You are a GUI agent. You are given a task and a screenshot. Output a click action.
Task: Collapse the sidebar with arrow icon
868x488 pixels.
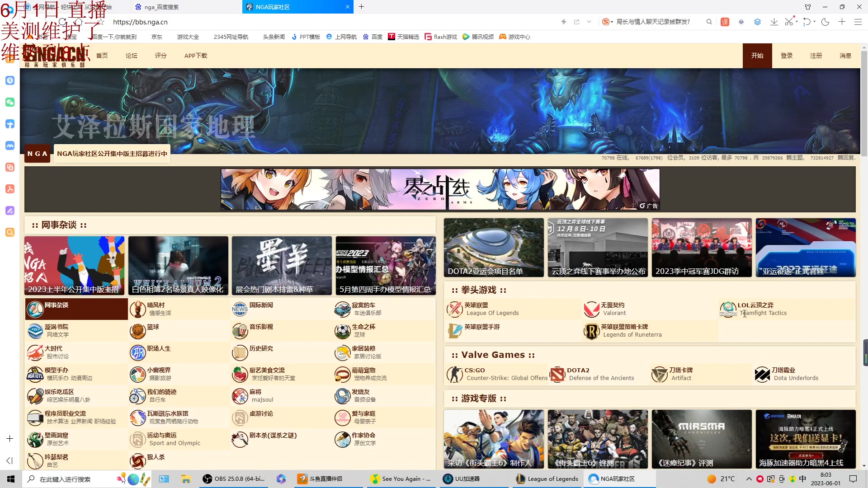[9, 460]
